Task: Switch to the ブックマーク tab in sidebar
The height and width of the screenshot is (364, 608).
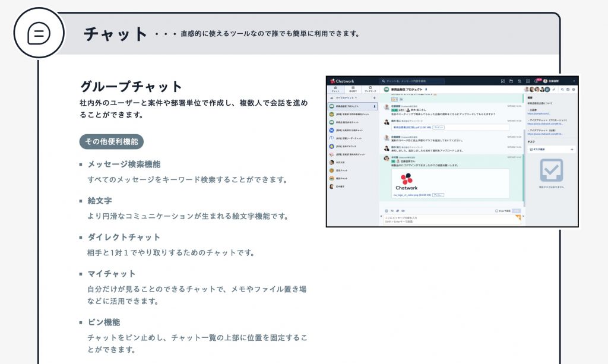Action: click(370, 89)
